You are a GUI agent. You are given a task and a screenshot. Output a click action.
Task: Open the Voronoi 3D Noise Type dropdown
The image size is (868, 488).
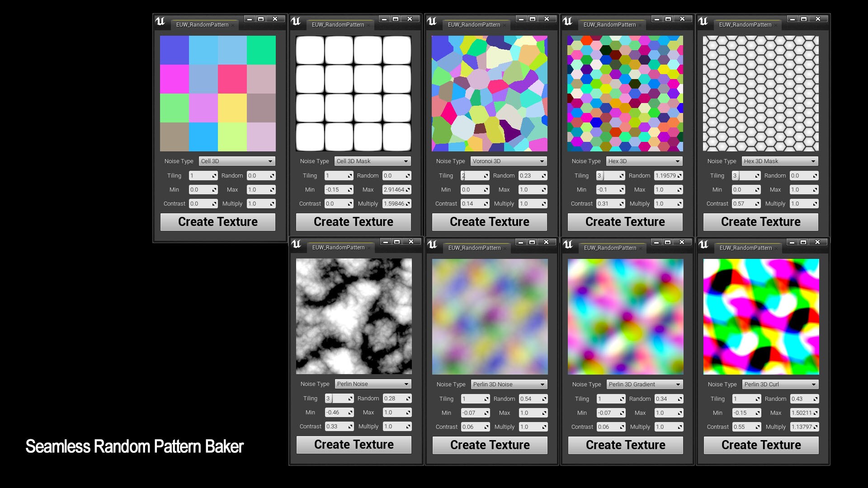[509, 161]
